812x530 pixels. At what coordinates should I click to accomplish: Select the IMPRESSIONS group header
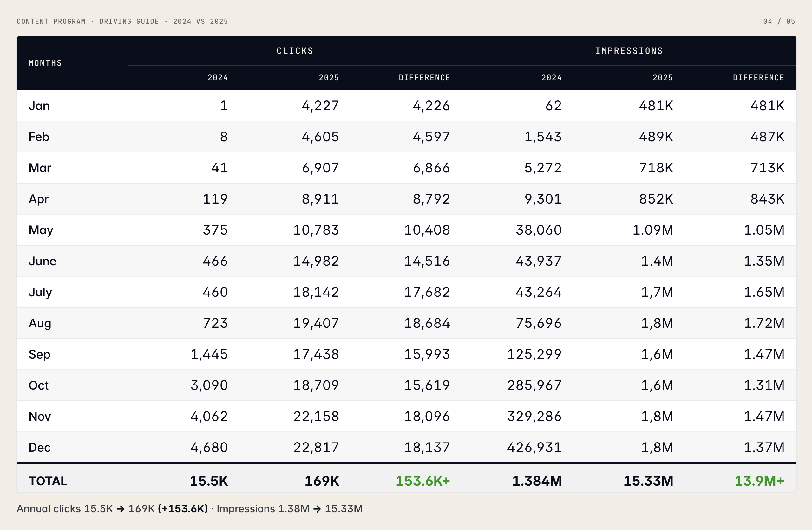pos(629,51)
